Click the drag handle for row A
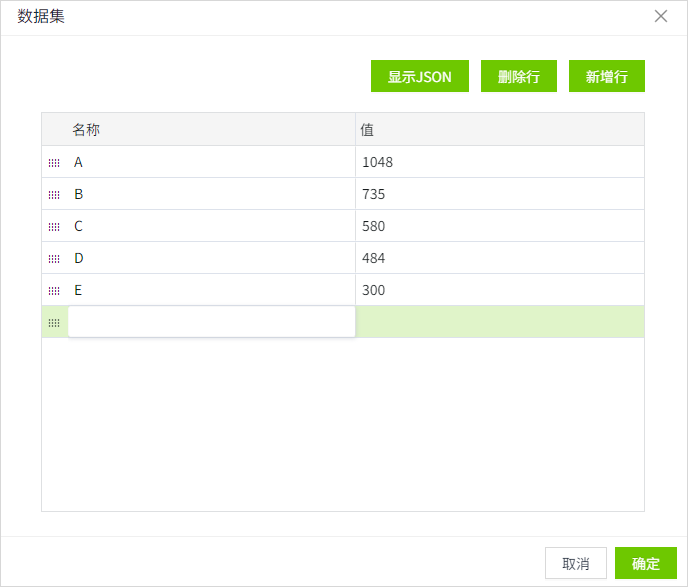Viewport: 688px width, 587px height. click(x=54, y=163)
